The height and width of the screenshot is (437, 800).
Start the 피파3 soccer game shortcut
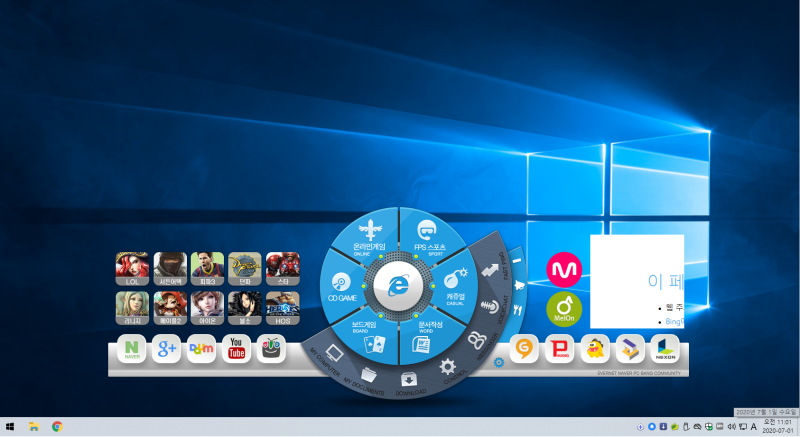(x=207, y=269)
